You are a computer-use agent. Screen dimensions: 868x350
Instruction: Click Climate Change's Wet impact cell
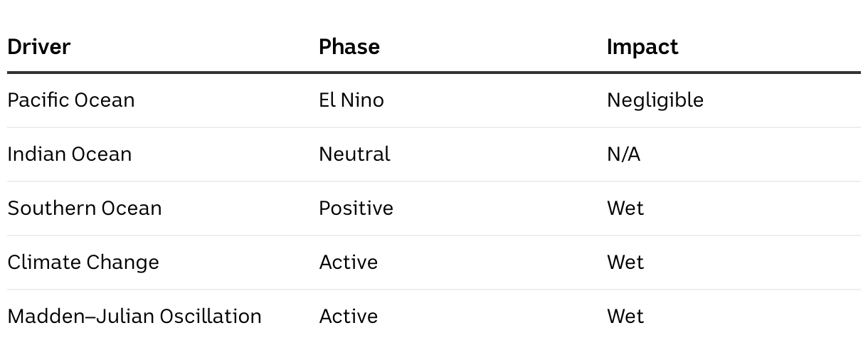[x=625, y=262]
